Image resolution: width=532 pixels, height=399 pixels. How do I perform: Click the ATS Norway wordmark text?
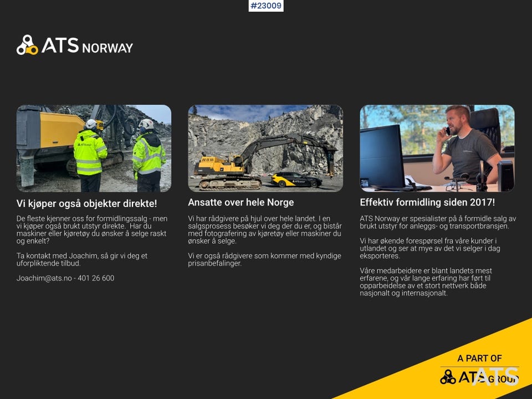[x=87, y=45]
